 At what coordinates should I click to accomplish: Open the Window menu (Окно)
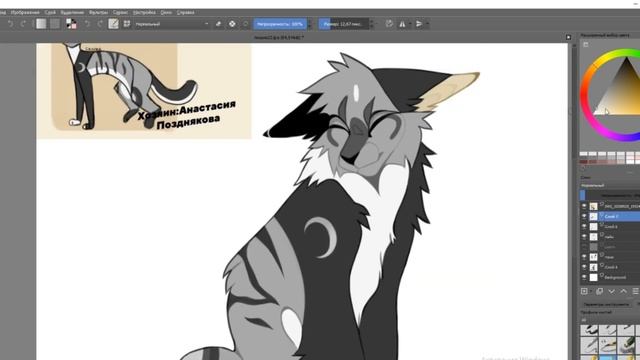click(166, 13)
